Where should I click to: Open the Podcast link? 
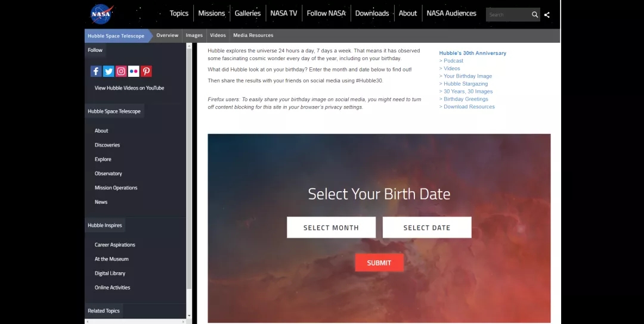453,61
